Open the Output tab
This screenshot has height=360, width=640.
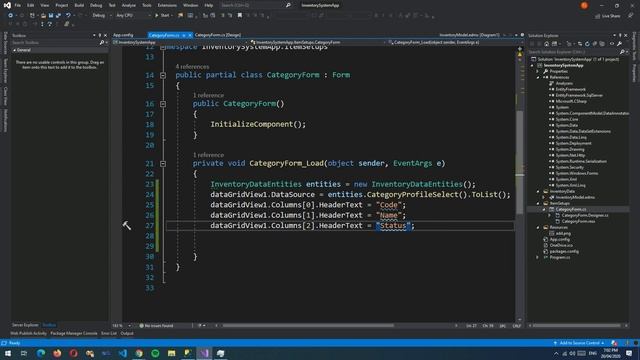pos(127,333)
